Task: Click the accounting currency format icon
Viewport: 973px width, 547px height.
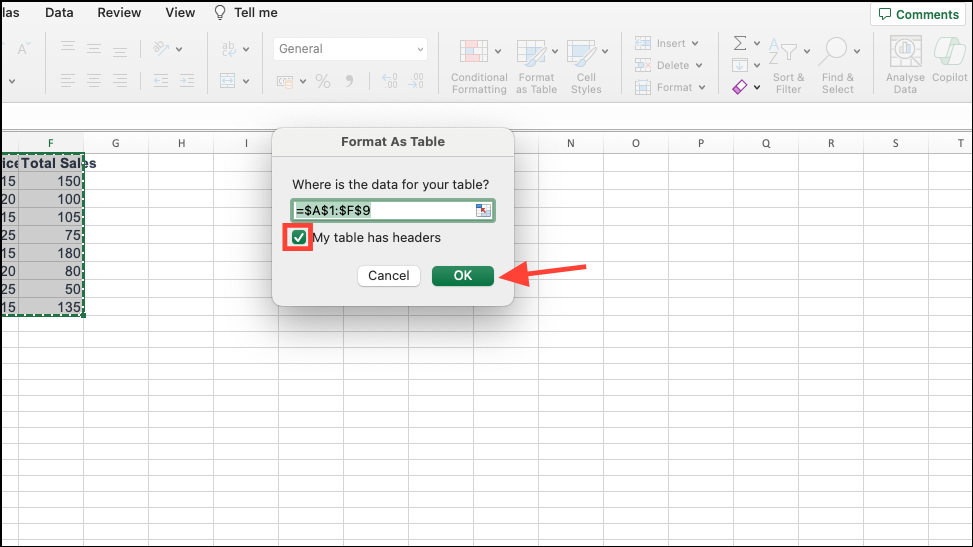Action: [285, 81]
